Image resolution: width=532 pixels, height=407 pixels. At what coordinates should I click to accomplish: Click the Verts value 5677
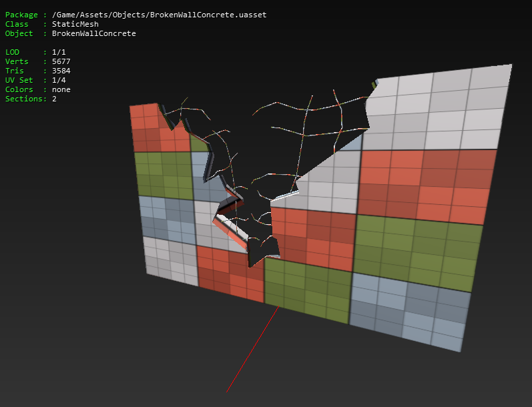pos(61,61)
